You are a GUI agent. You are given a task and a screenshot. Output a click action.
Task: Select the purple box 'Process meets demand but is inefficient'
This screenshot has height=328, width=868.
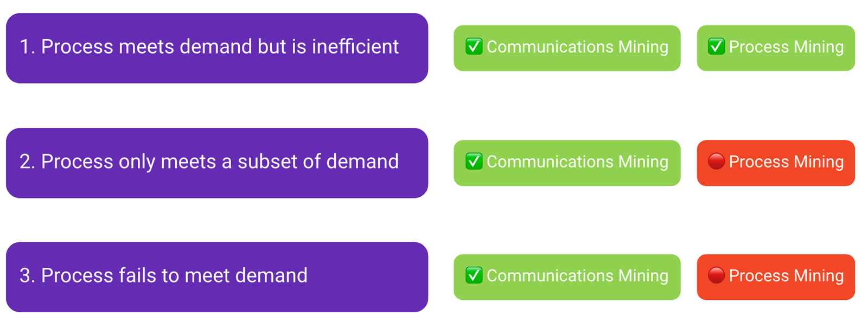217,48
